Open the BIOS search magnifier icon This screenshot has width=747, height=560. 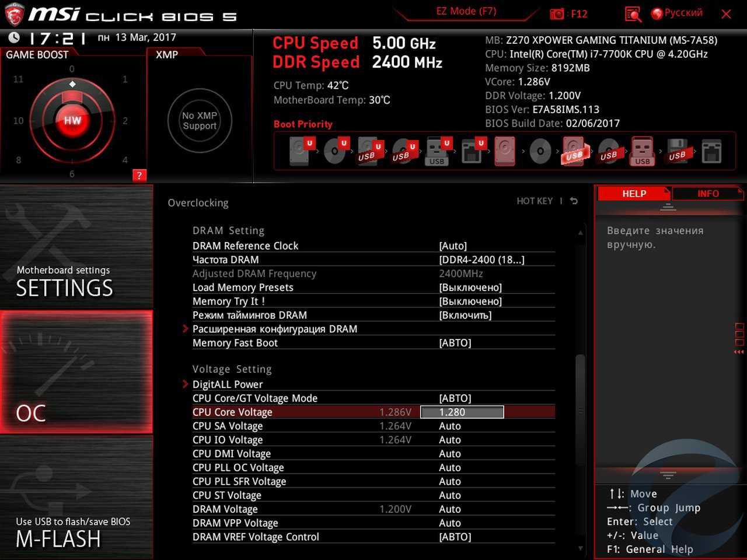pyautogui.click(x=633, y=14)
